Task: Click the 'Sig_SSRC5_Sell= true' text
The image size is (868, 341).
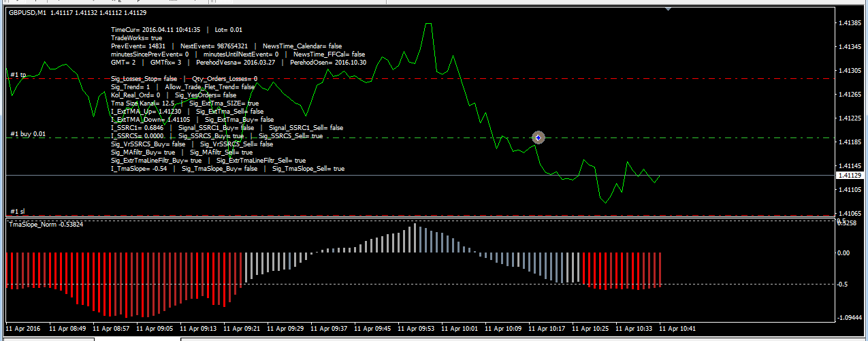Action: point(291,135)
